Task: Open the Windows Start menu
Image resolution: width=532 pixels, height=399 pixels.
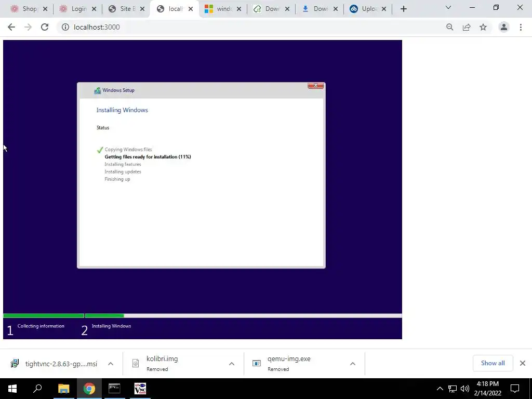Action: coord(12,389)
